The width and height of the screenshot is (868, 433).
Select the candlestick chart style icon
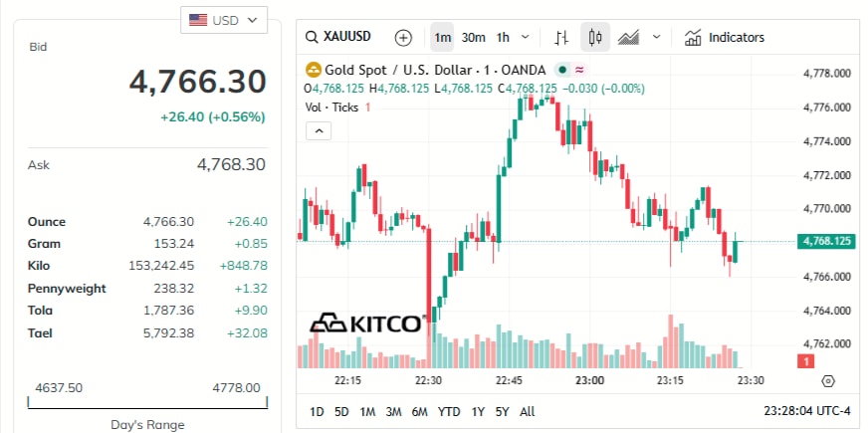click(x=596, y=38)
